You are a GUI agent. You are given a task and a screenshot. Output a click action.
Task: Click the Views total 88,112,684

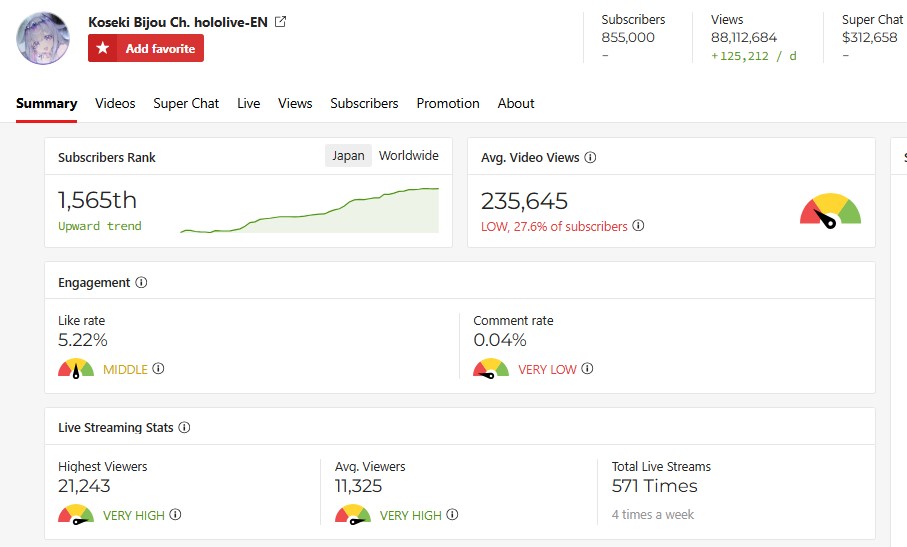click(x=744, y=38)
